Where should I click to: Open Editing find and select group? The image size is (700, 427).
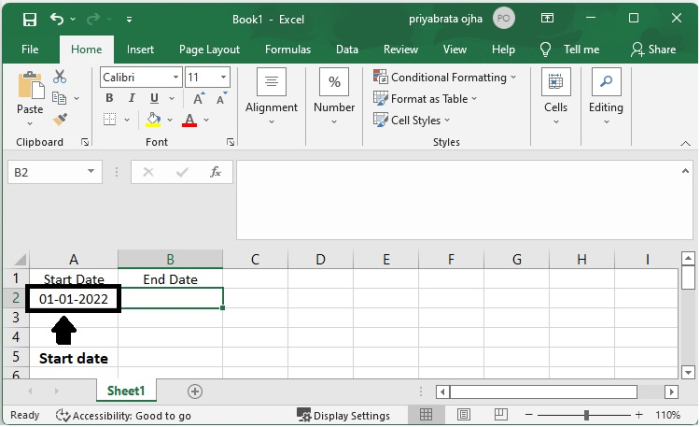(606, 97)
